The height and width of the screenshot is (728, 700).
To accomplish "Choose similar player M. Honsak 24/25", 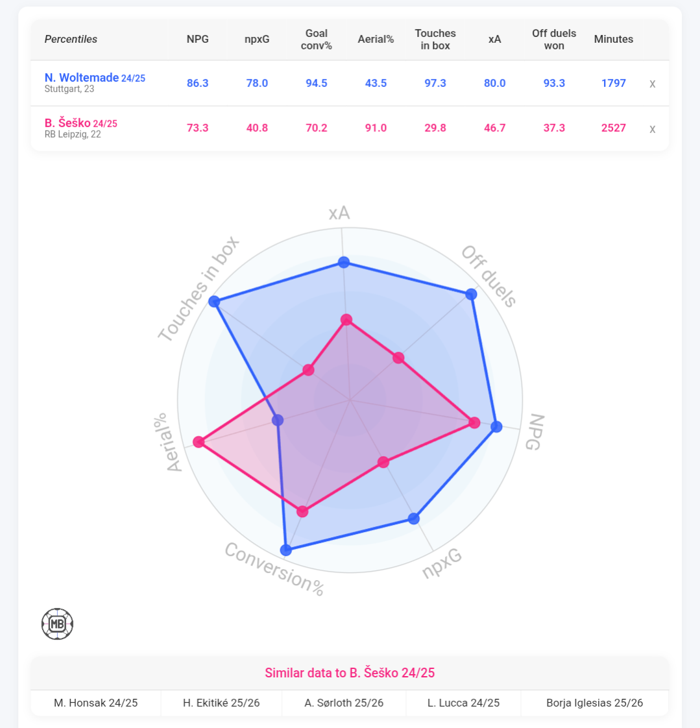I will [95, 703].
